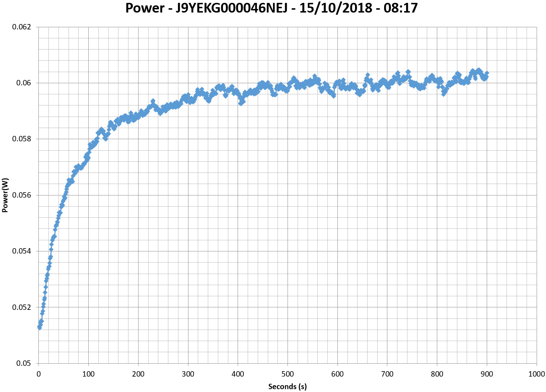The image size is (546, 392).
Task: Select the Power(W) vertical axis title
Action: (5, 195)
